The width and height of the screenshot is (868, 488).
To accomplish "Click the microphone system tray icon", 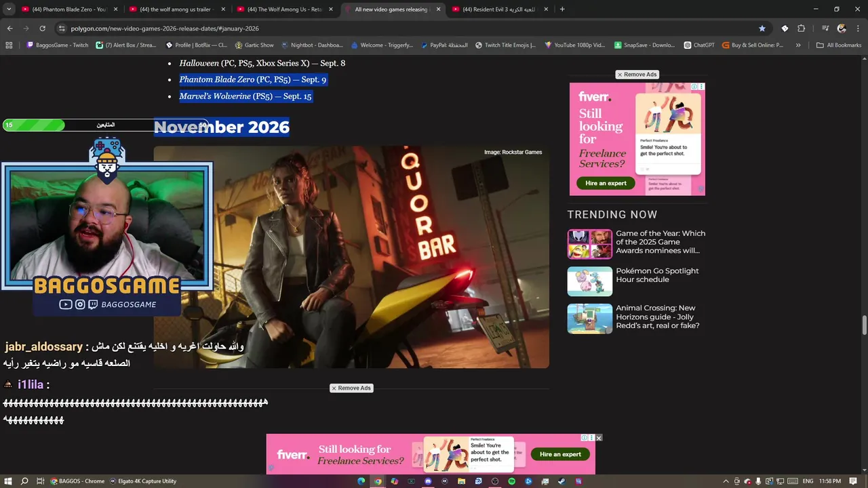I will tap(758, 481).
